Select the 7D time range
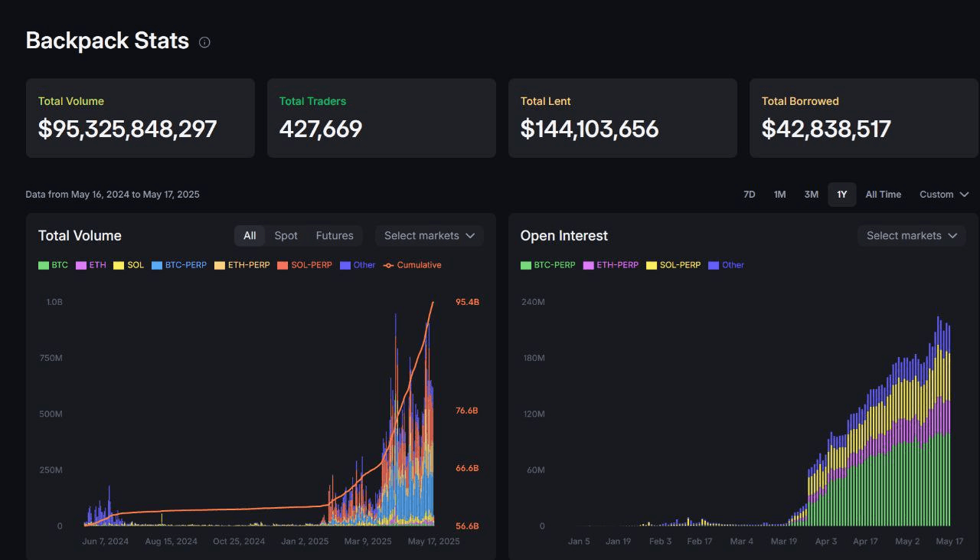The height and width of the screenshot is (560, 980). 750,195
